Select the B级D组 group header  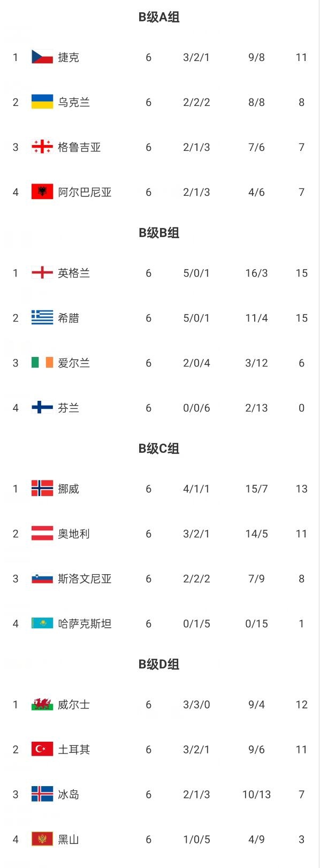click(x=159, y=664)
